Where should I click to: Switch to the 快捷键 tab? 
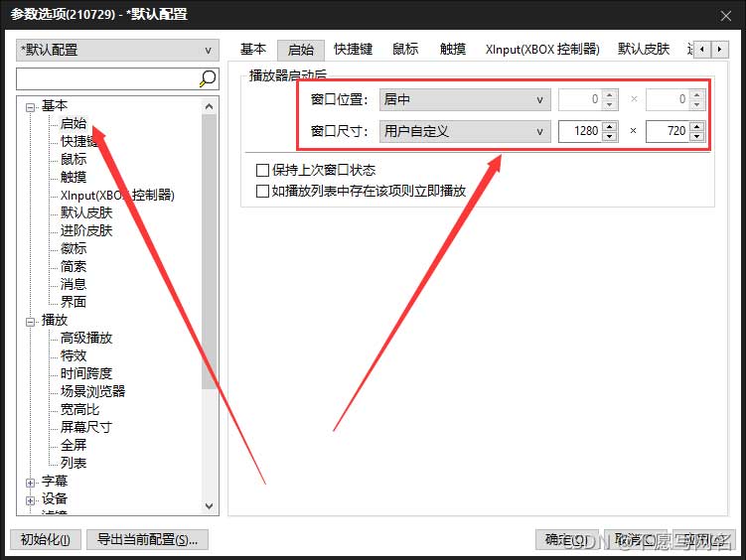353,49
